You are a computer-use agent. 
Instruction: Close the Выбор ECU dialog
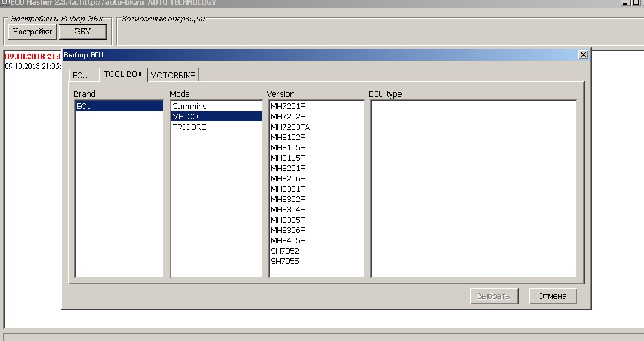click(x=583, y=55)
